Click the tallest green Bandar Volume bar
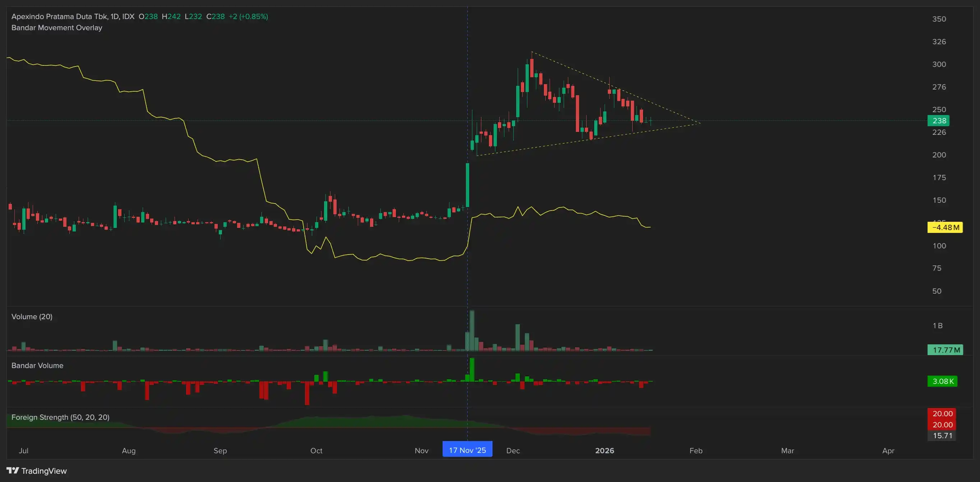Viewport: 980px width, 482px height. tap(472, 369)
